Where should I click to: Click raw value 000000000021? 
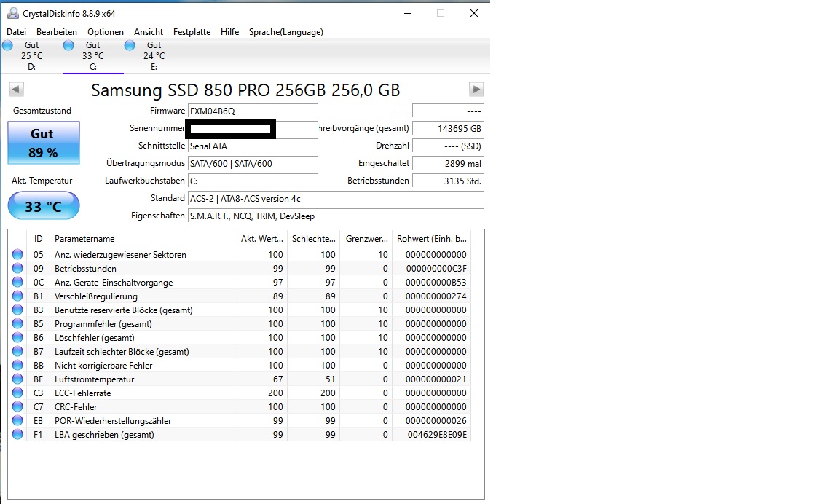436,379
